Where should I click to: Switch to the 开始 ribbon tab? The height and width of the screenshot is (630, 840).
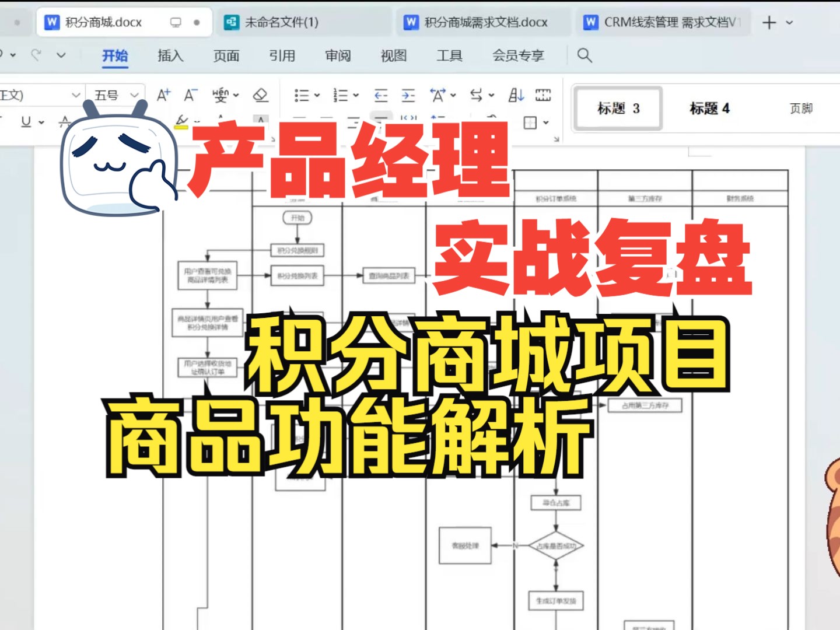[x=115, y=55]
